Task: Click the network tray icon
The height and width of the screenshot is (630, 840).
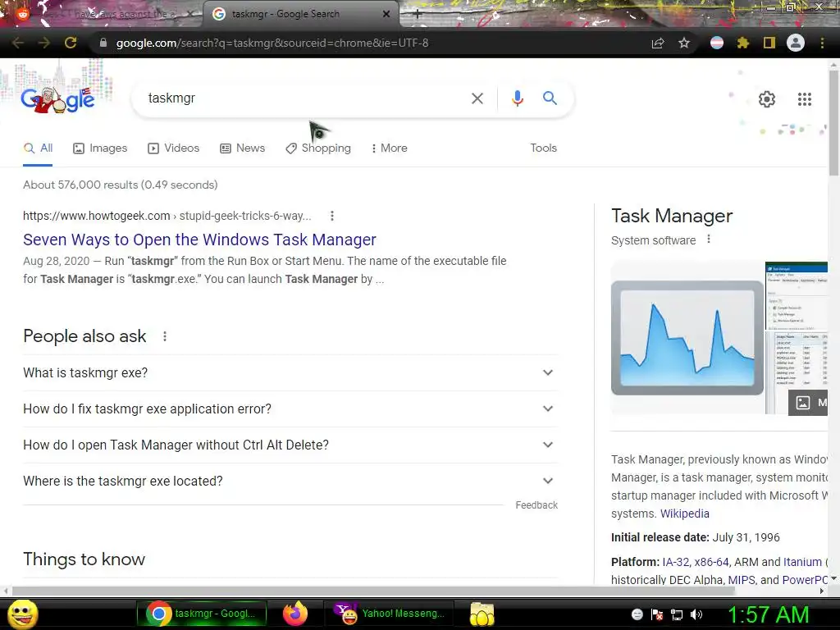Action: (677, 614)
